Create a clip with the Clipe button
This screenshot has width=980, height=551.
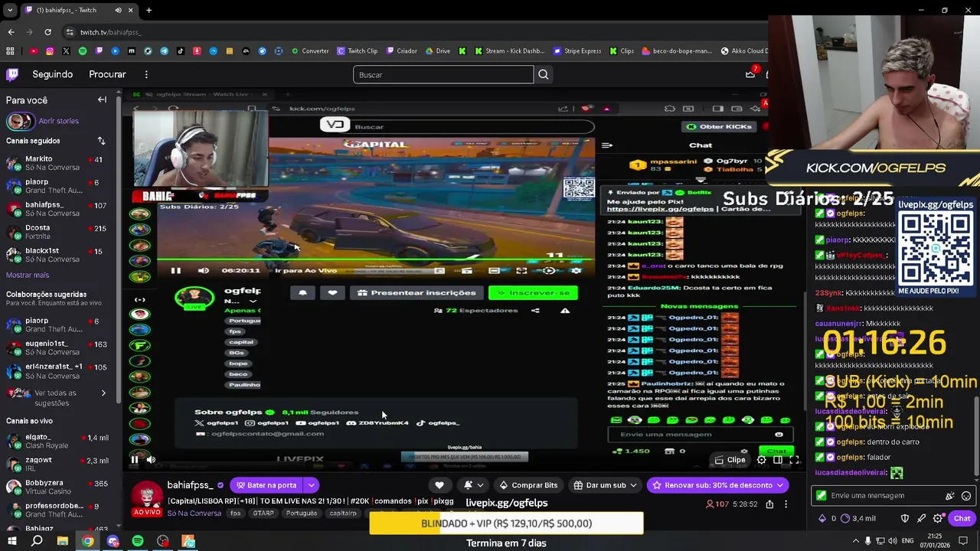click(x=730, y=460)
